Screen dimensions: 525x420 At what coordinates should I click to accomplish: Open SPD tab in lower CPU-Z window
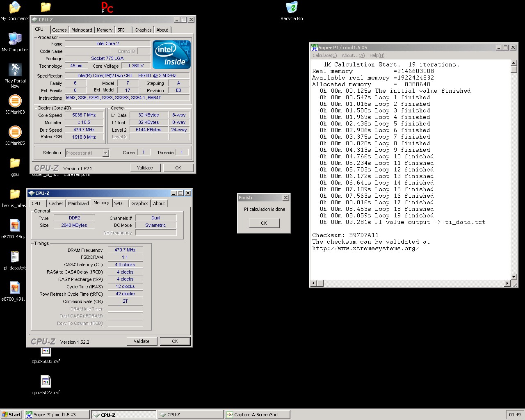118,203
